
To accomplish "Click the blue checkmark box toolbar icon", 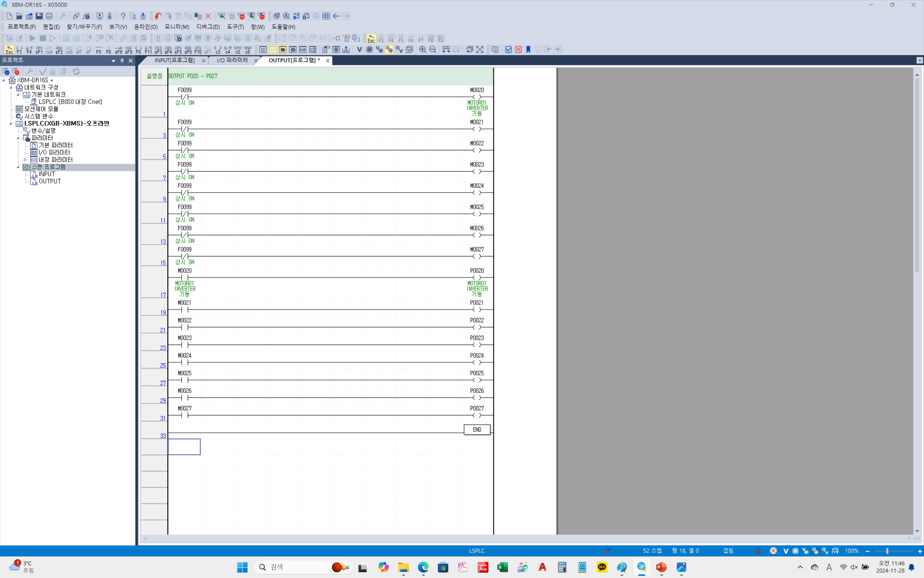I will click(x=509, y=50).
